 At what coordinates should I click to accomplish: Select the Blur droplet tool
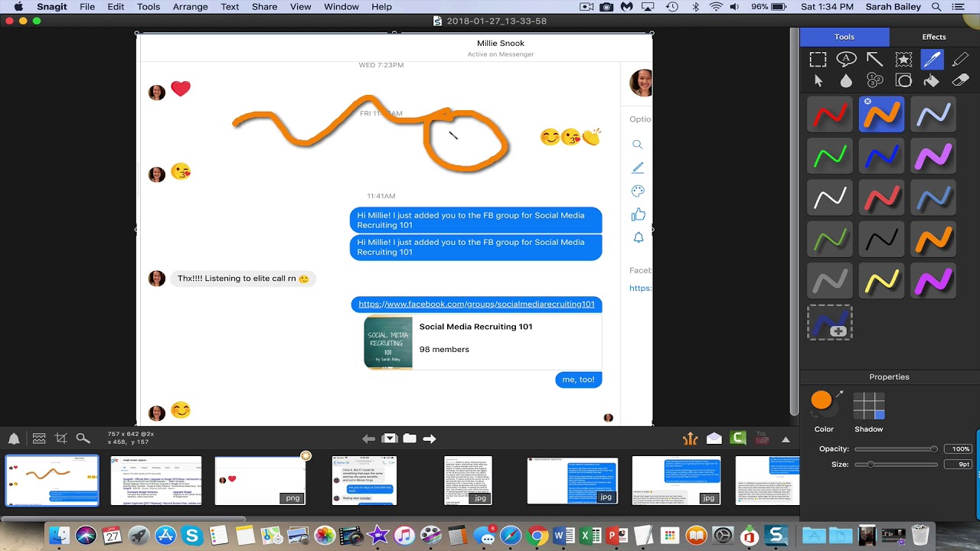[846, 80]
